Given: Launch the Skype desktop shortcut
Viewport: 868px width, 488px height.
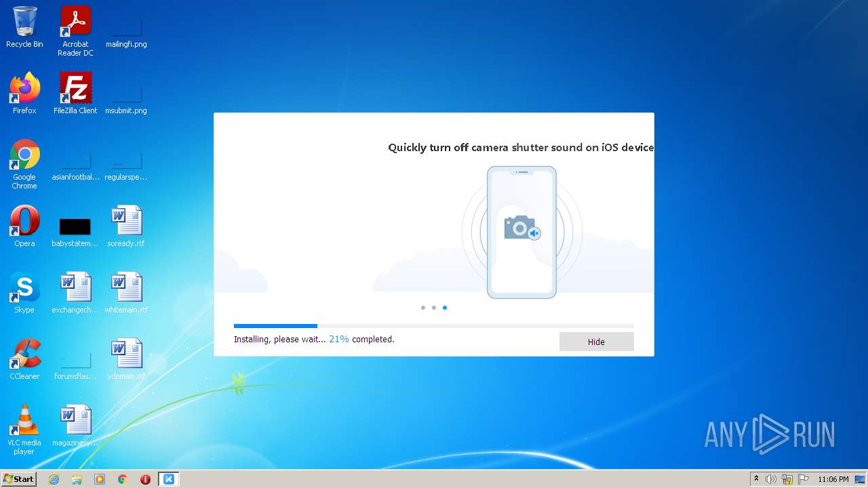Looking at the screenshot, I should (x=24, y=293).
